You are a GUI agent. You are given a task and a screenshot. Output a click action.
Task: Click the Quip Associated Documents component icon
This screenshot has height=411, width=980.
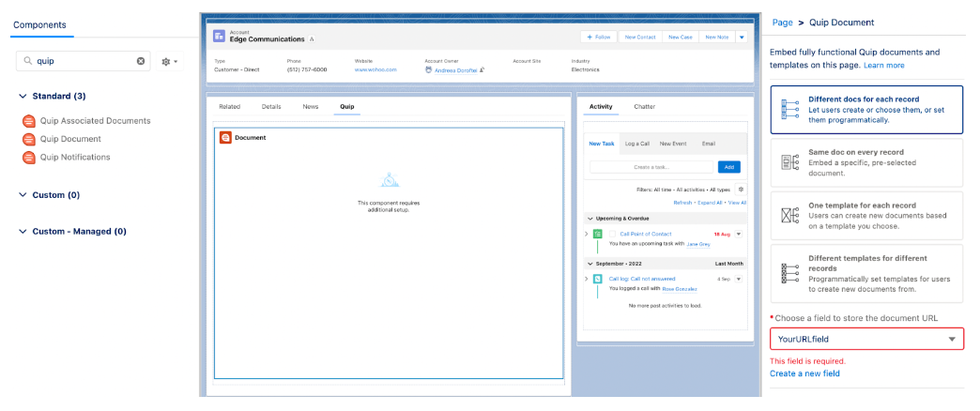pos(29,120)
